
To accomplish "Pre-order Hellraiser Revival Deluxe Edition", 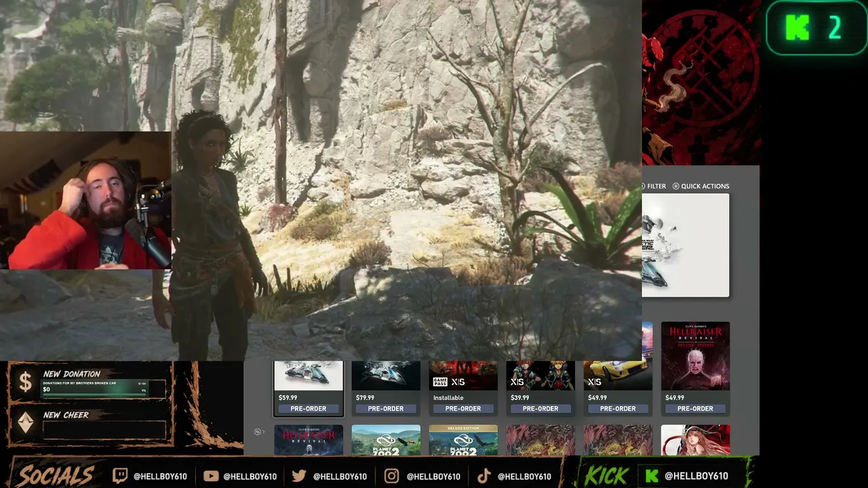I will 695,409.
